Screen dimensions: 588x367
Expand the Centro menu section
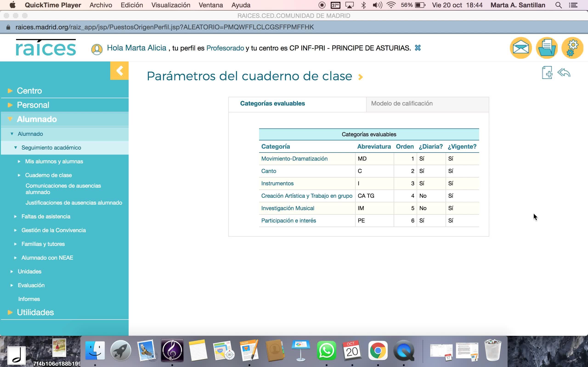click(x=29, y=91)
